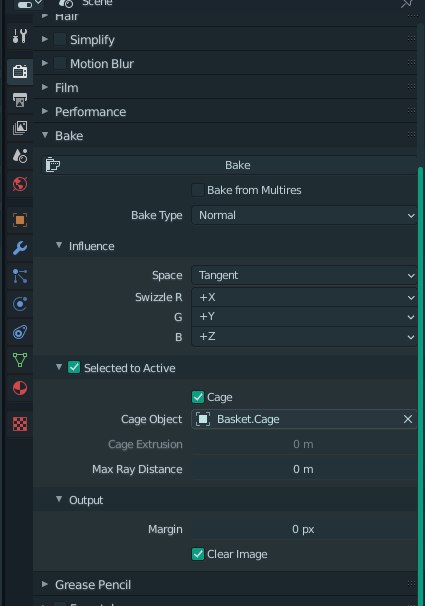This screenshot has width=425, height=606.
Task: Disable the Cage checkbox
Action: click(198, 397)
